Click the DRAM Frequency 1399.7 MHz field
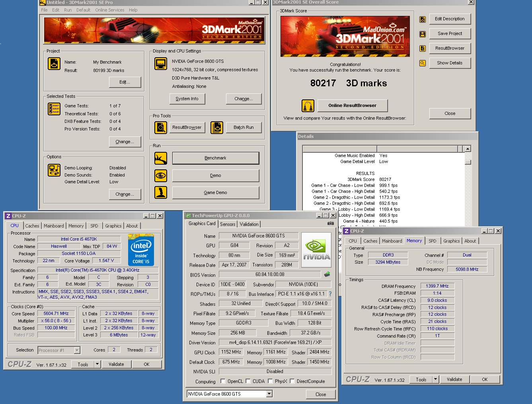 point(437,286)
